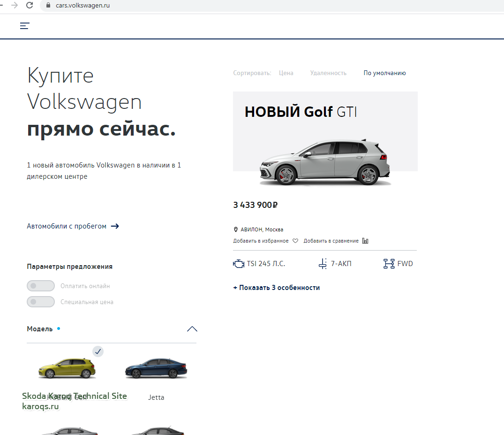504x435 pixels.
Task: Open dealer АВИЛОН, Москва
Action: pyautogui.click(x=262, y=229)
